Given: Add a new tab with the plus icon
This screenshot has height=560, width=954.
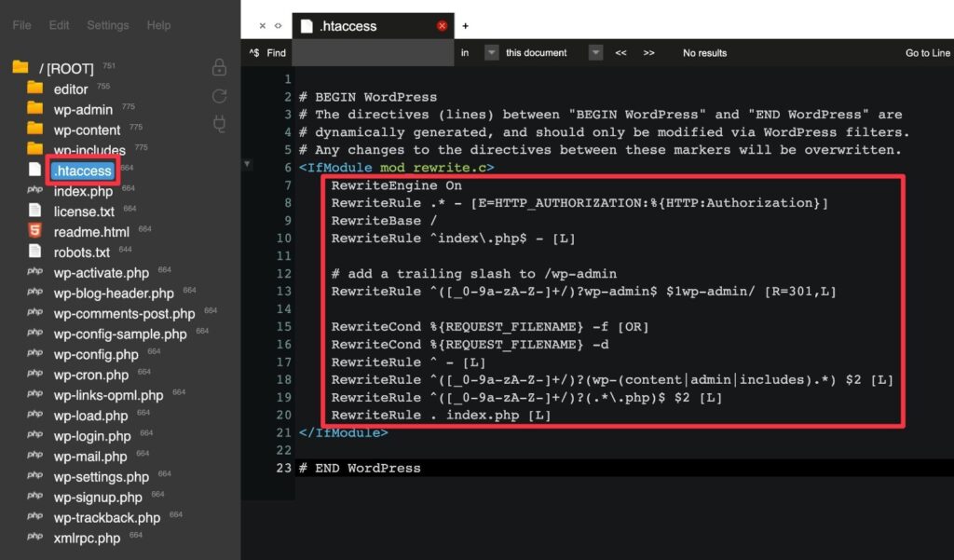Looking at the screenshot, I should [x=466, y=26].
